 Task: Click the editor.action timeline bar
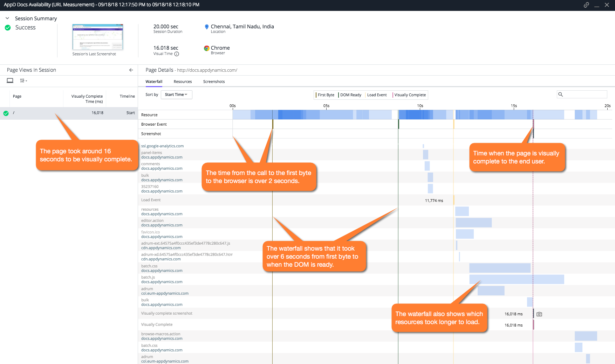tap(474, 223)
